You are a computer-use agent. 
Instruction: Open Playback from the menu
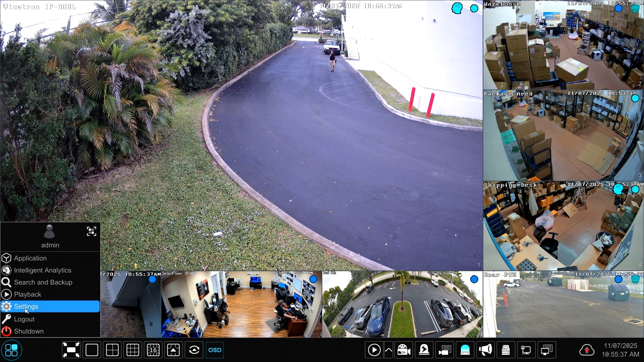point(28,294)
